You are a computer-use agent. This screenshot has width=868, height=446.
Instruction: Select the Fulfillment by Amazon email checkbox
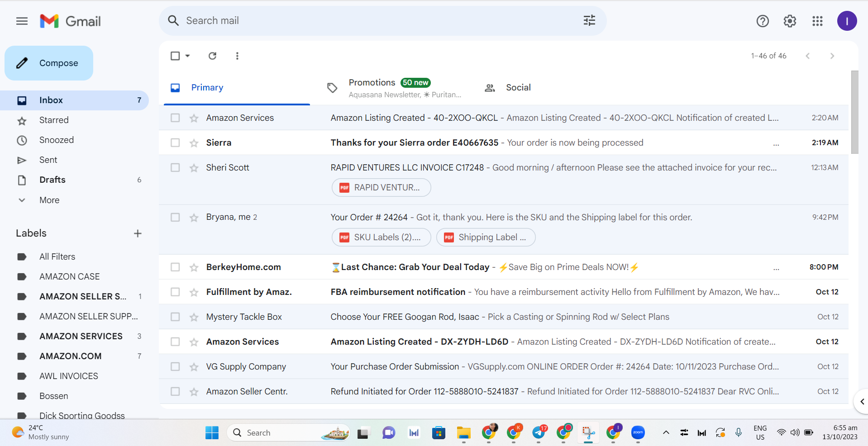[x=175, y=292]
